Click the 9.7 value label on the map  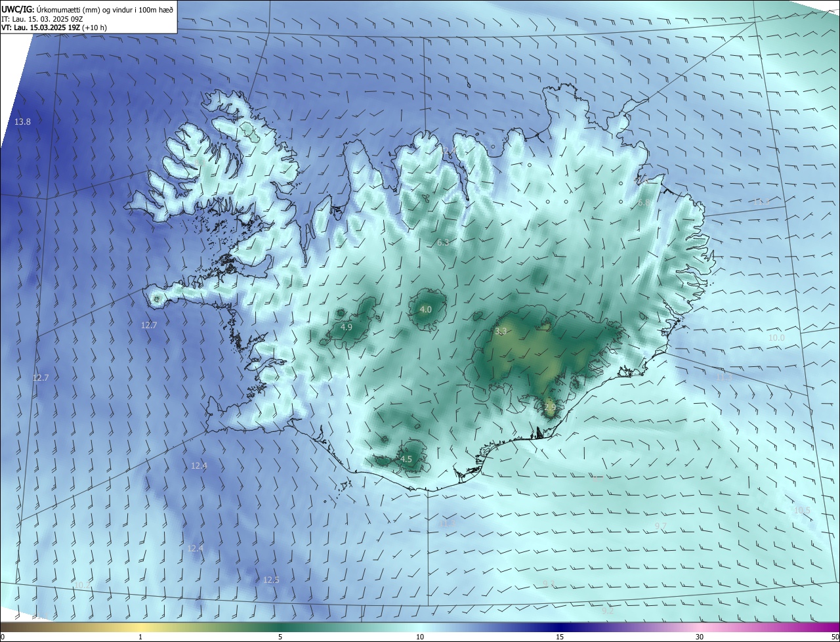tap(661, 526)
